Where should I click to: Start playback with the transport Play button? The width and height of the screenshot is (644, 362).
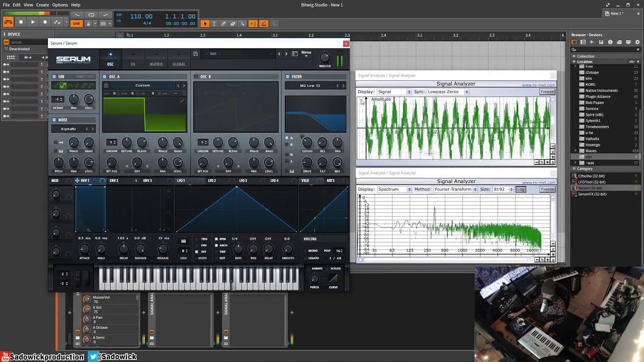pyautogui.click(x=33, y=22)
